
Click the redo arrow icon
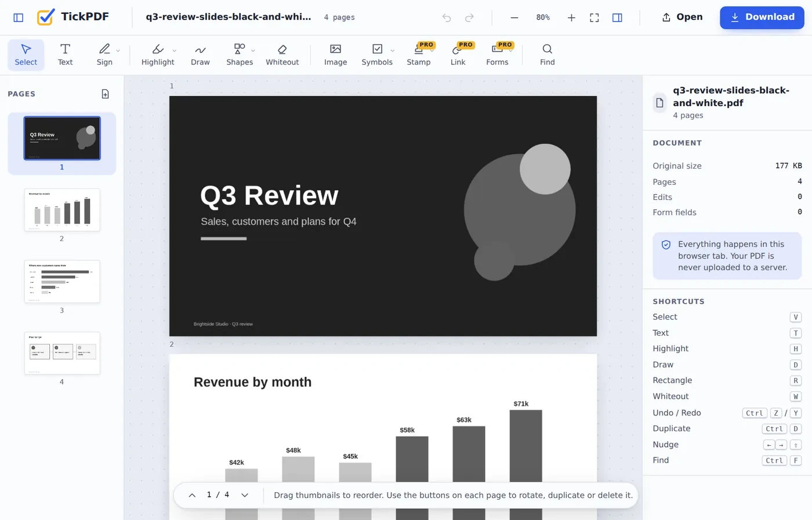coord(469,17)
